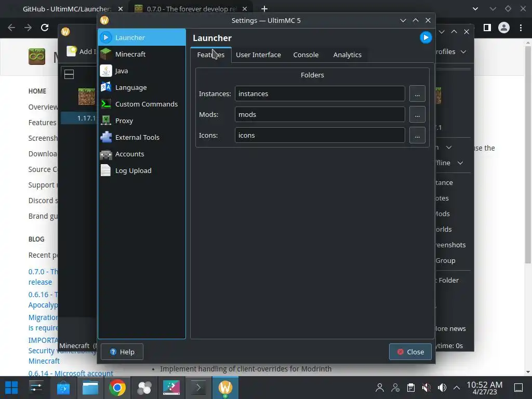The width and height of the screenshot is (532, 399).
Task: Switch to GitHub UltimMC/Launcher browser tab
Action: coord(67,9)
